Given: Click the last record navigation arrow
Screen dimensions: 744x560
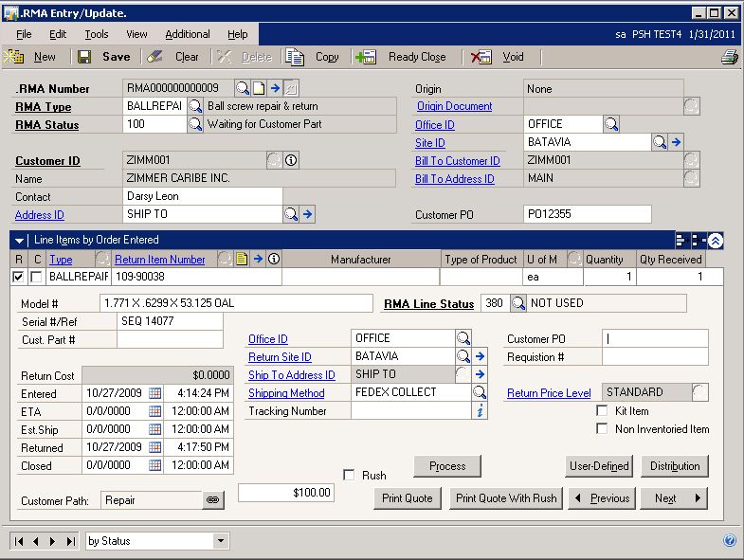Looking at the screenshot, I should (x=71, y=541).
